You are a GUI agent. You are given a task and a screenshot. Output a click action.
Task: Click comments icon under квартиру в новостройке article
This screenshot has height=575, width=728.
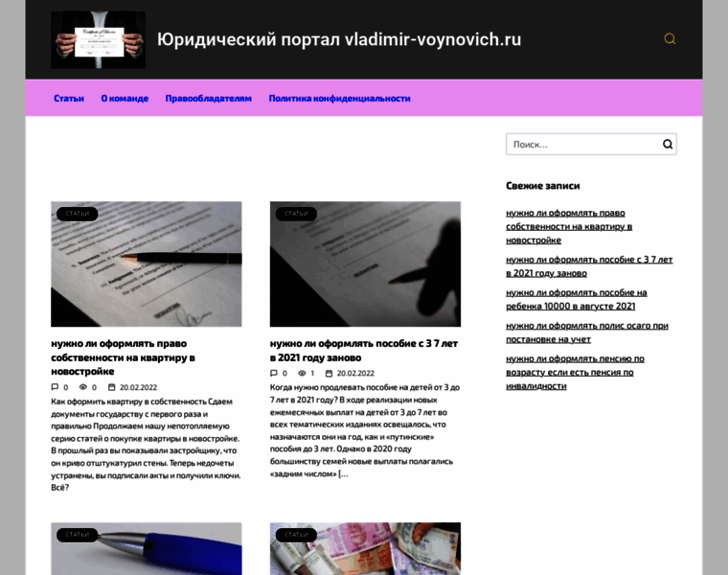click(55, 387)
